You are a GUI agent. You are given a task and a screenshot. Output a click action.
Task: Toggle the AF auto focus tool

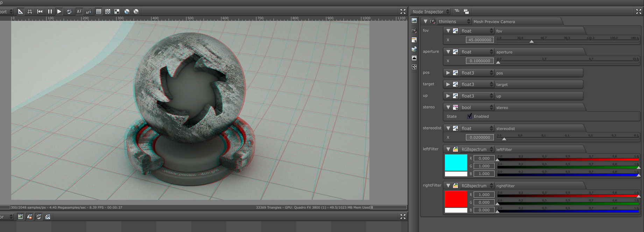pyautogui.click(x=79, y=12)
